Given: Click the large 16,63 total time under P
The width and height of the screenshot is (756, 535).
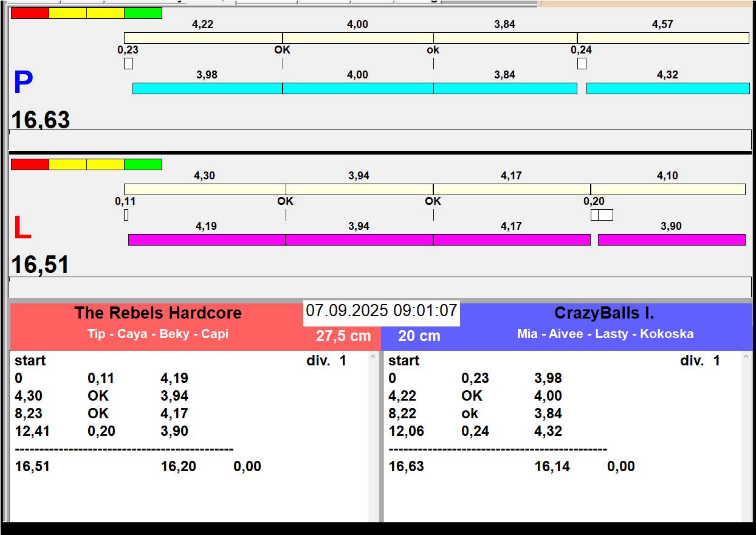Looking at the screenshot, I should 41,120.
